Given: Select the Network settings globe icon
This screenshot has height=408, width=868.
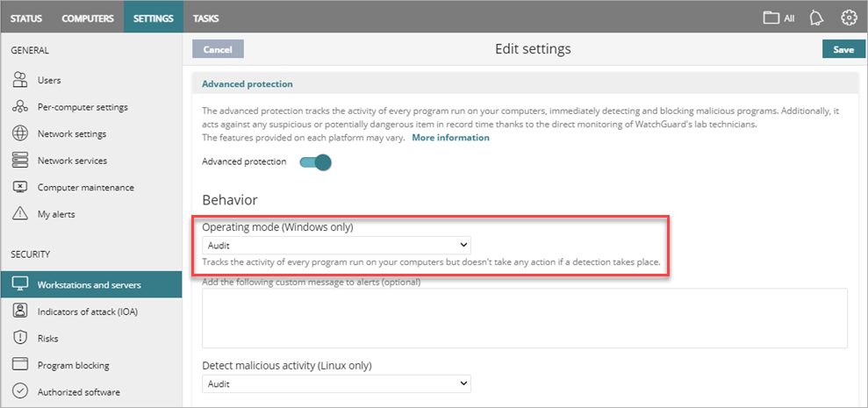Looking at the screenshot, I should tap(21, 134).
